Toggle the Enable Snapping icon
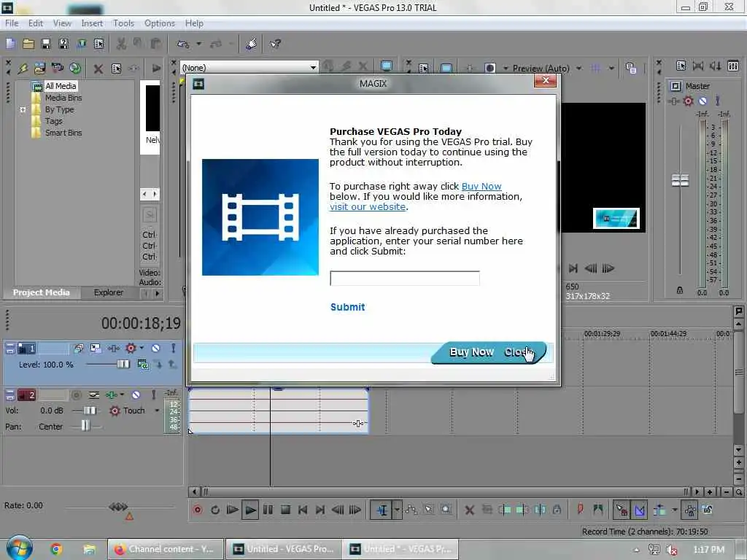 coord(622,510)
